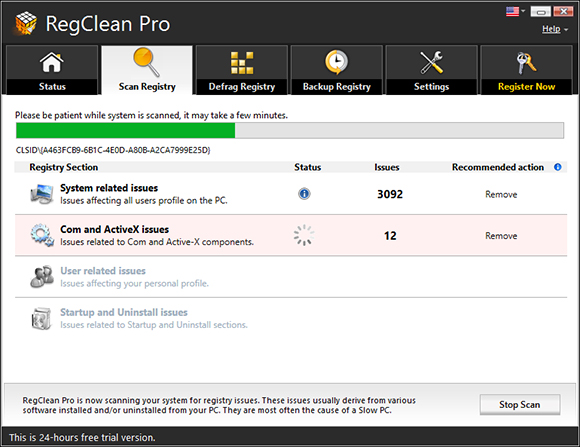
Task: Click Remove for Com and ActiveX issues
Action: [501, 236]
